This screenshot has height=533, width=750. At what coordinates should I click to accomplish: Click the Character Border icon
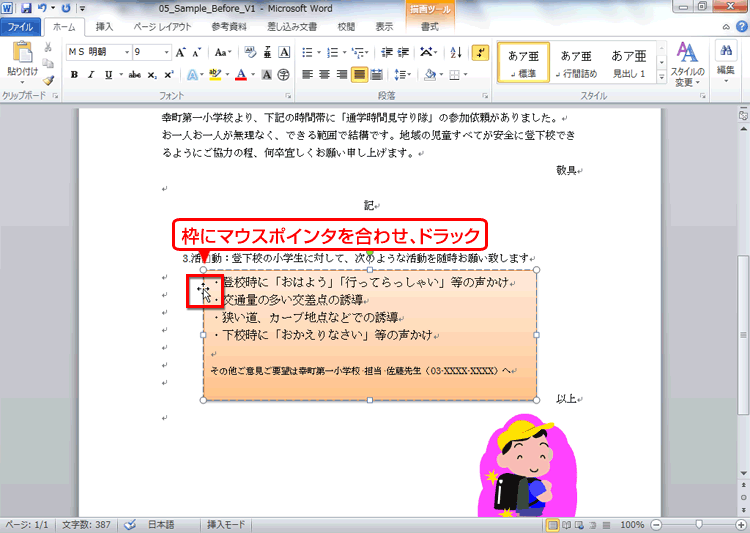coord(284,52)
